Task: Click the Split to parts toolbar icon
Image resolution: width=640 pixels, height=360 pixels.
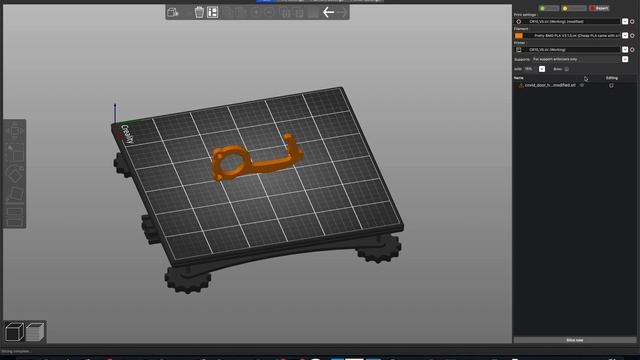Action: [300, 12]
